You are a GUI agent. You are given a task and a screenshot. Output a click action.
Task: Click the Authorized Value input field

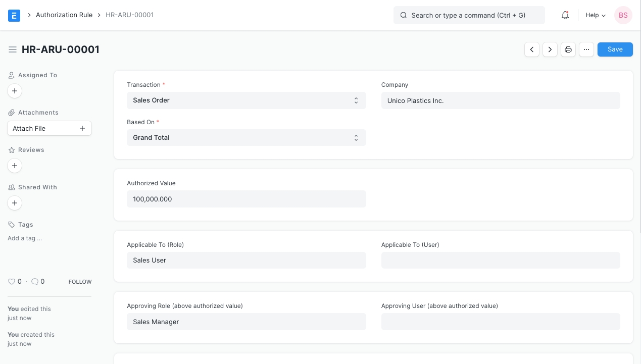[x=246, y=199]
